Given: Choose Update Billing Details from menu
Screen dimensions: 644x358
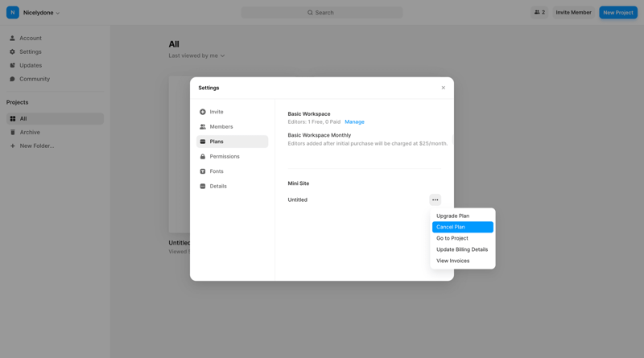Looking at the screenshot, I should coord(462,249).
